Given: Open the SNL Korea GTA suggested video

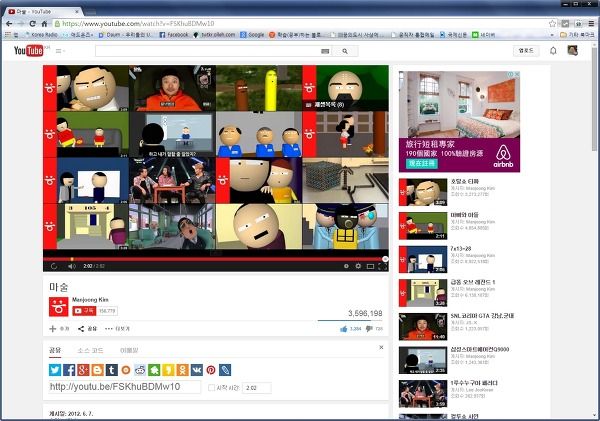Looking at the screenshot, I should [482, 316].
